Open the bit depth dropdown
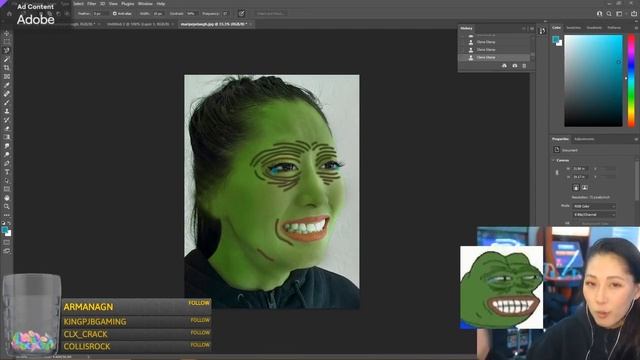The image size is (640, 360). tap(594, 214)
